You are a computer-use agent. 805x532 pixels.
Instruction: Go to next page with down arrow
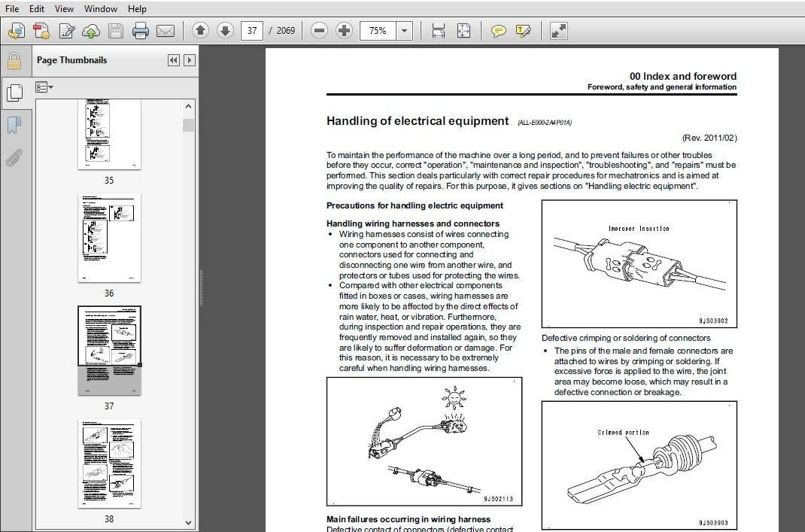tap(225, 31)
